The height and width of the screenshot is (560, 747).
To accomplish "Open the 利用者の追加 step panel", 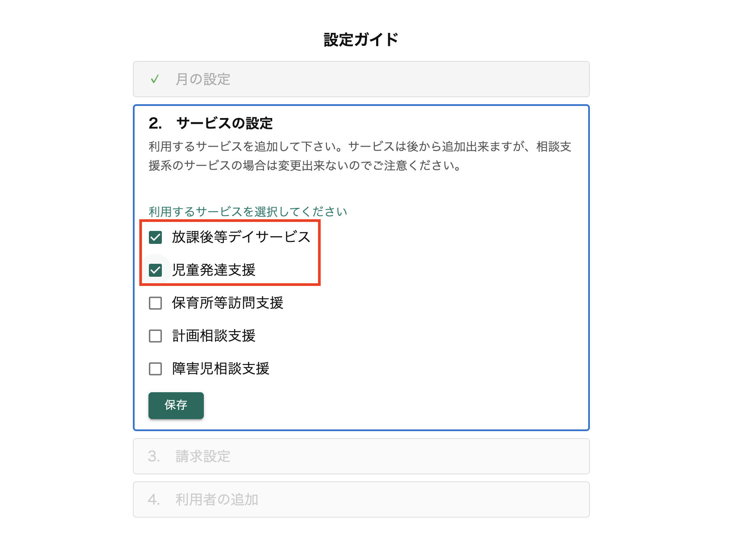I will (361, 499).
